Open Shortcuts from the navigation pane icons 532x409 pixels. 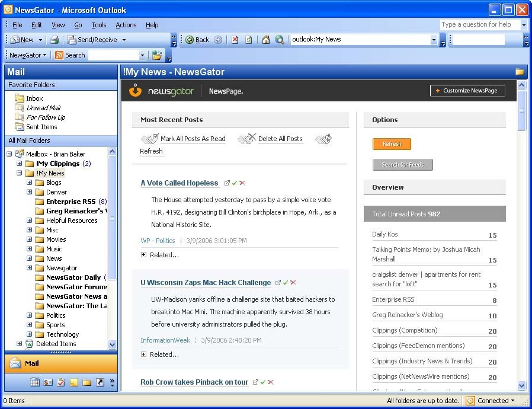[100, 382]
